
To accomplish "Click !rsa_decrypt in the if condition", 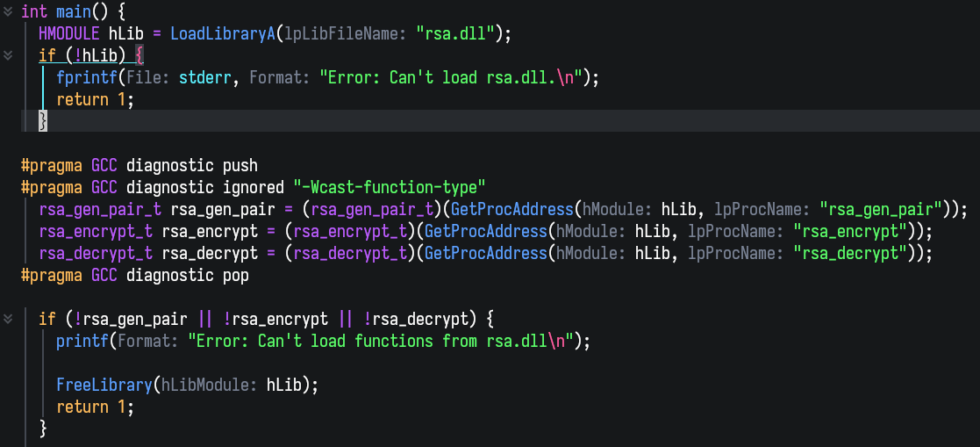I will [x=416, y=319].
